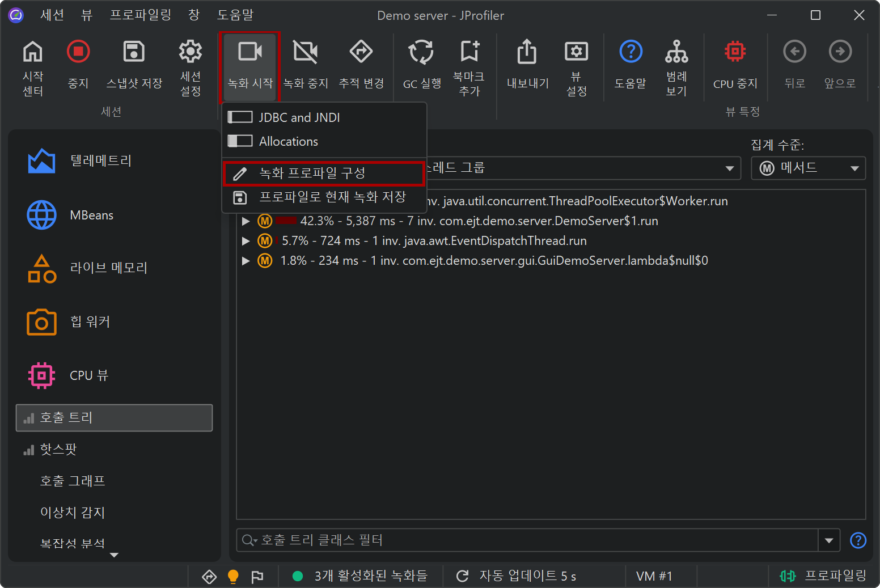
Task: Toggle JDBC and JNDI recording switch
Action: pyautogui.click(x=240, y=117)
